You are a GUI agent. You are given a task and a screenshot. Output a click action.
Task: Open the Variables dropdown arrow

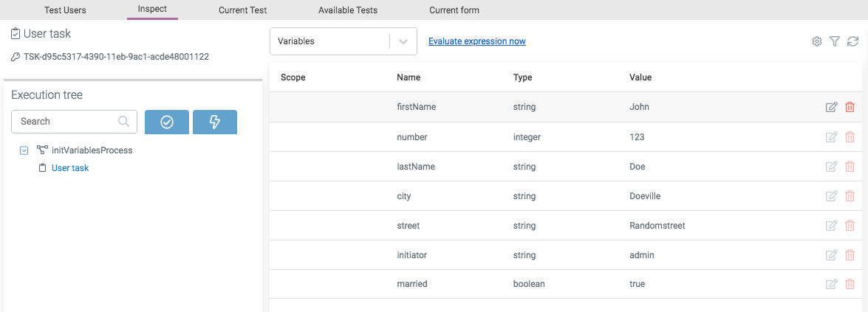403,41
